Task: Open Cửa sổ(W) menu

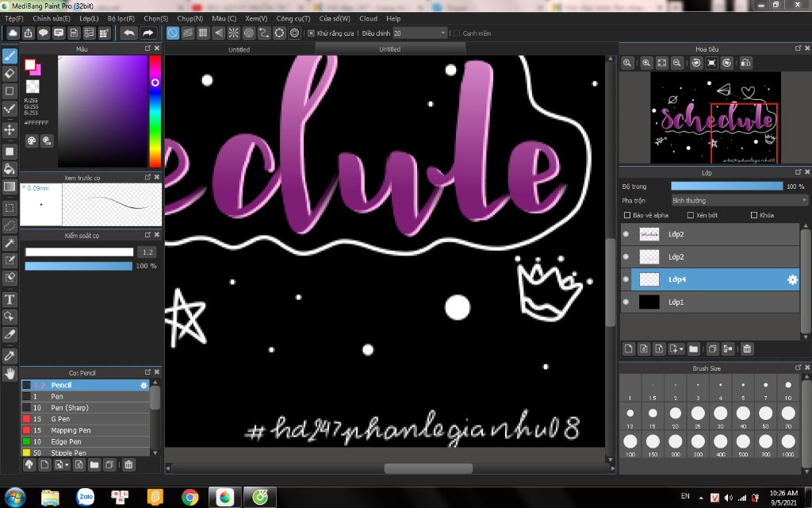Action: pyautogui.click(x=335, y=19)
